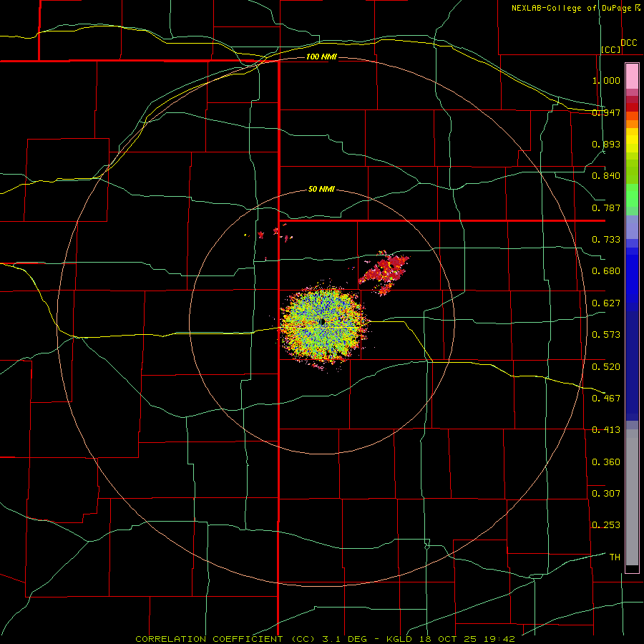
Task: Select the 1.000 scale value
Action: [606, 80]
